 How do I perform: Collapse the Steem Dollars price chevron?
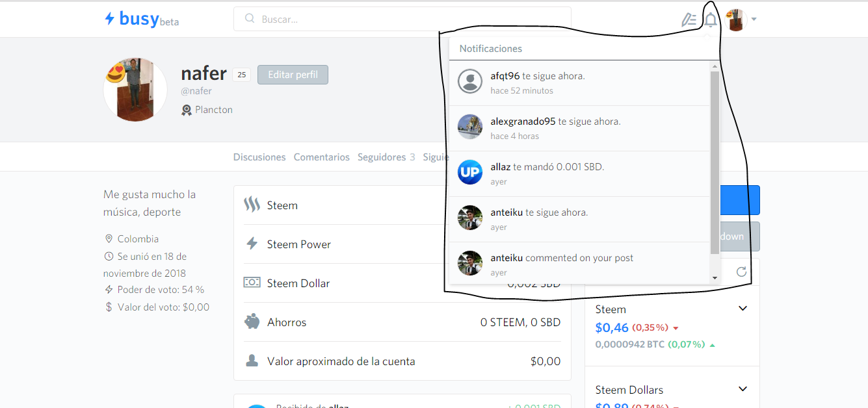click(743, 389)
